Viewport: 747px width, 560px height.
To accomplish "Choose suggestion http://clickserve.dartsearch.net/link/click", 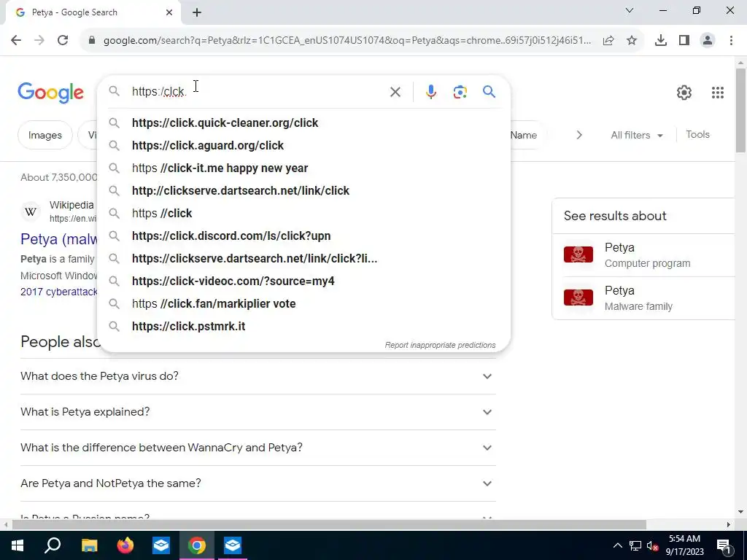I will [x=303, y=190].
